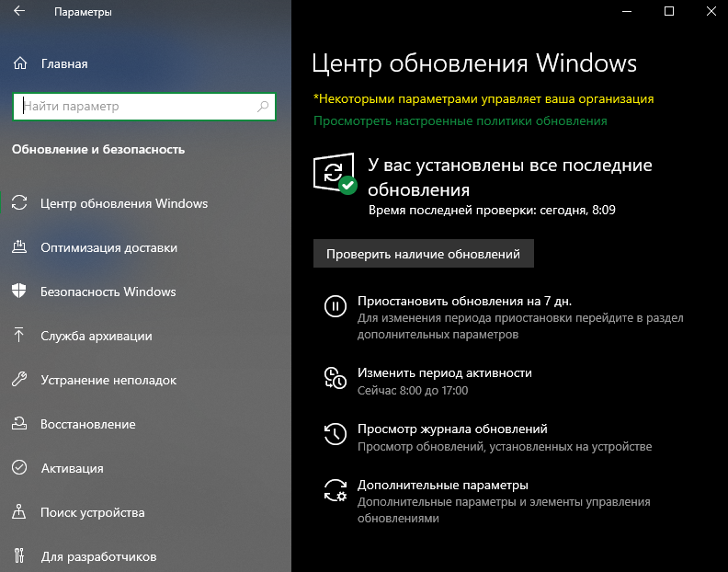The width and height of the screenshot is (728, 572).
Task: Focus the Найти параметр search field
Action: (x=144, y=107)
